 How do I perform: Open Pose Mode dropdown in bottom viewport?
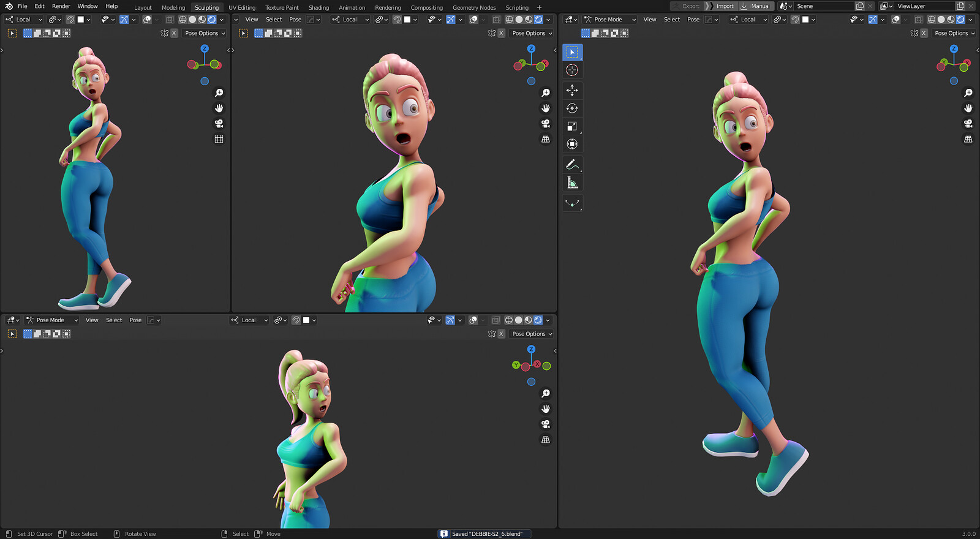(51, 320)
